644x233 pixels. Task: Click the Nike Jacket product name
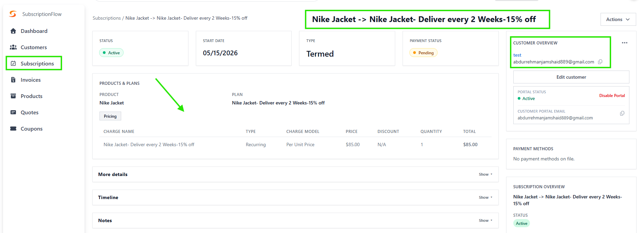coord(111,103)
